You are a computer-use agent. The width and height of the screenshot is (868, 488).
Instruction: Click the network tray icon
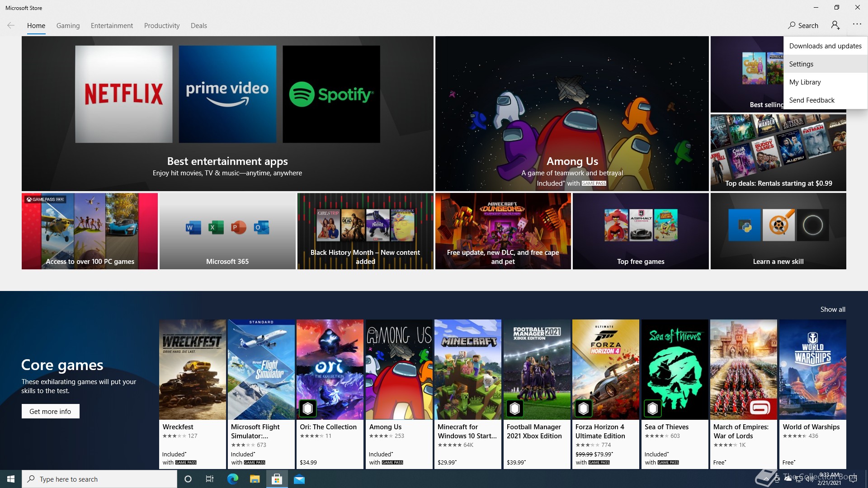pos(798,479)
